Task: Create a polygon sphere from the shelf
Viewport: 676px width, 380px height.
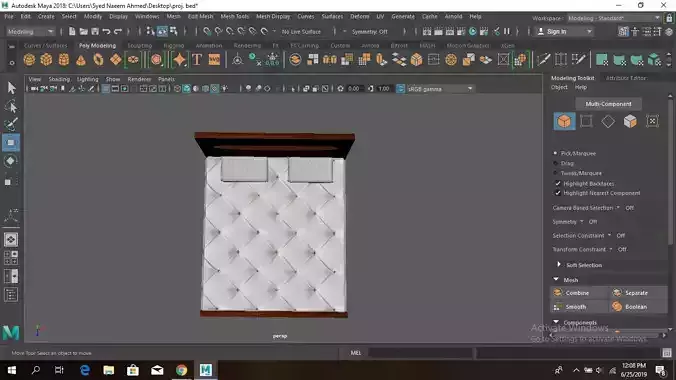Action: coord(29,60)
